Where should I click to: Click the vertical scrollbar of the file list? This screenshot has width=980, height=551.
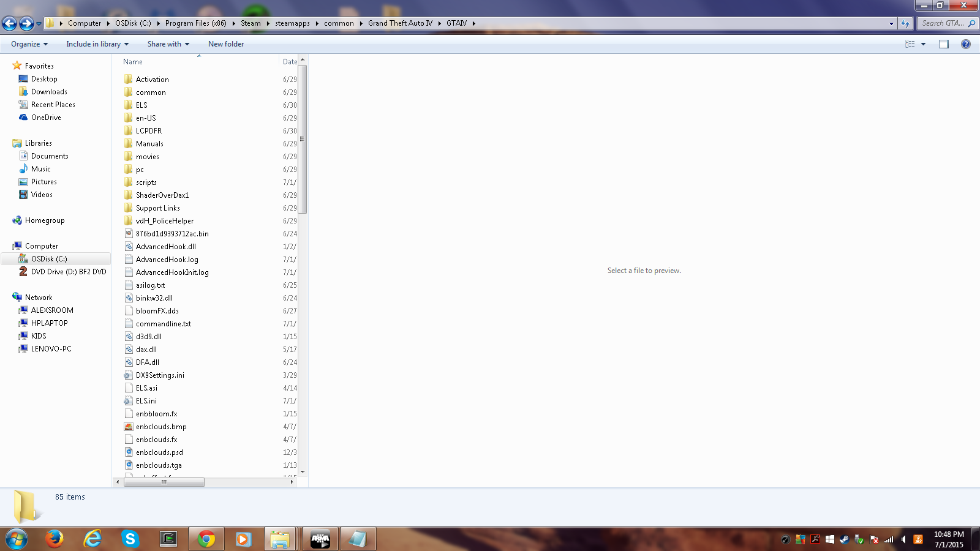(x=303, y=139)
